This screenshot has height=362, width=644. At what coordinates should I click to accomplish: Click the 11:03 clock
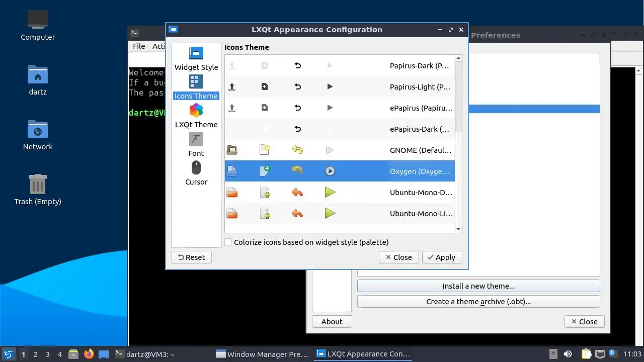pyautogui.click(x=632, y=354)
